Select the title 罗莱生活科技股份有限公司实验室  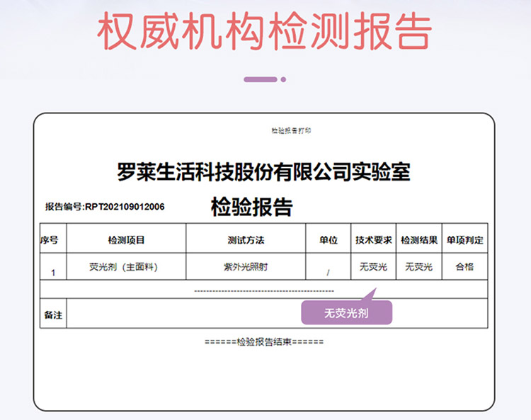[x=264, y=171]
